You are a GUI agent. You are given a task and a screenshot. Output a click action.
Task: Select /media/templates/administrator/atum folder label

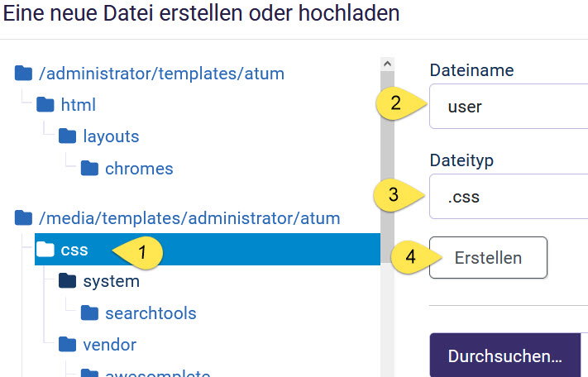[x=189, y=218]
